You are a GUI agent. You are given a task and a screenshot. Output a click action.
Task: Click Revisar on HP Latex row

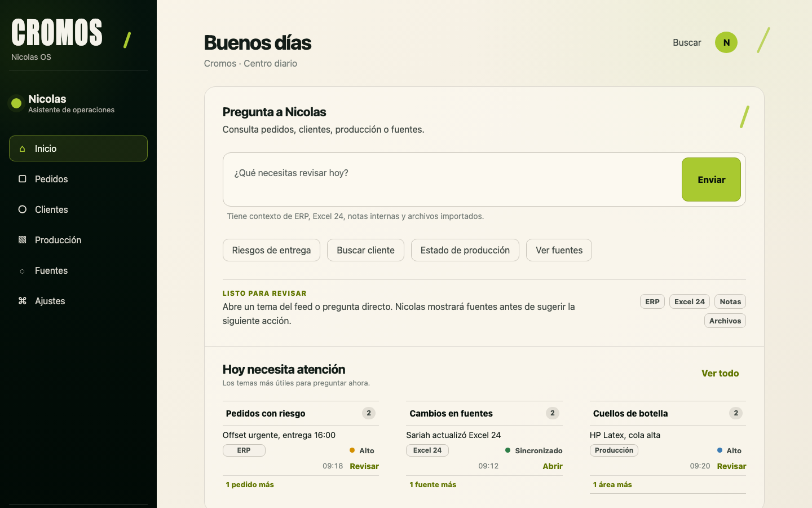pos(731,466)
